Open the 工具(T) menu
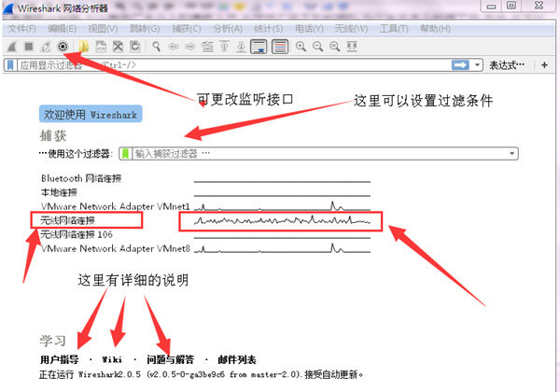560x392 pixels. (x=394, y=29)
